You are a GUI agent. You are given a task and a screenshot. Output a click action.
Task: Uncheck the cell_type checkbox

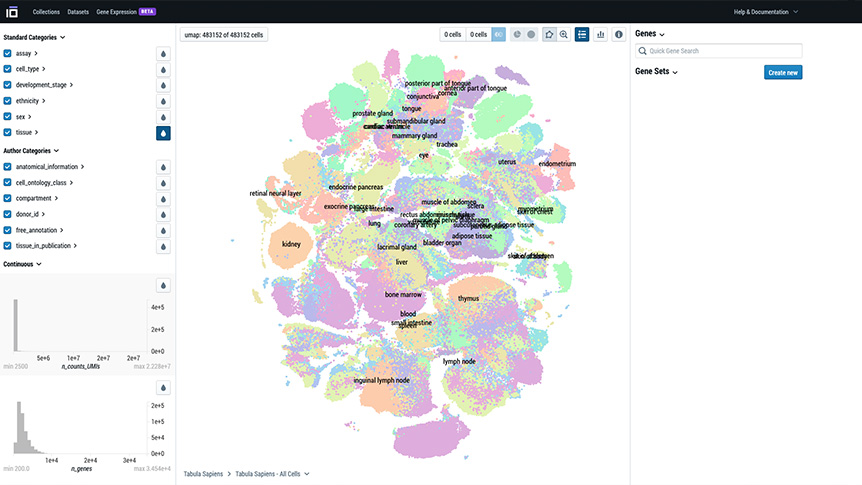(x=7, y=69)
